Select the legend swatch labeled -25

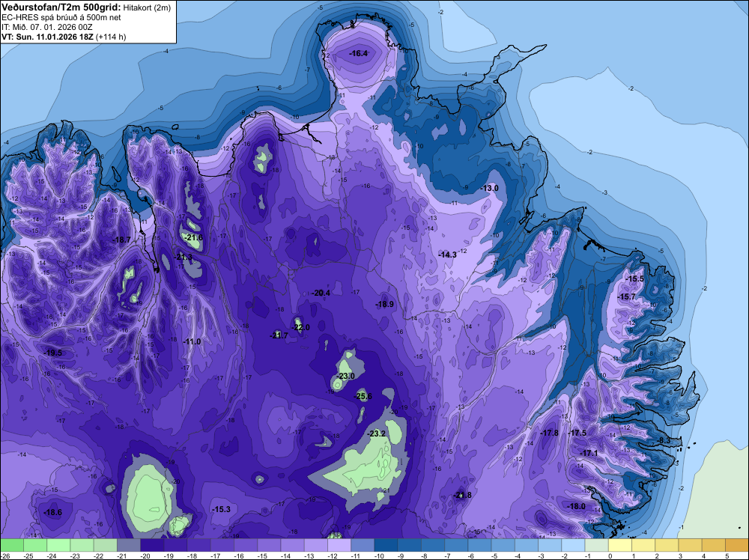[35, 545]
